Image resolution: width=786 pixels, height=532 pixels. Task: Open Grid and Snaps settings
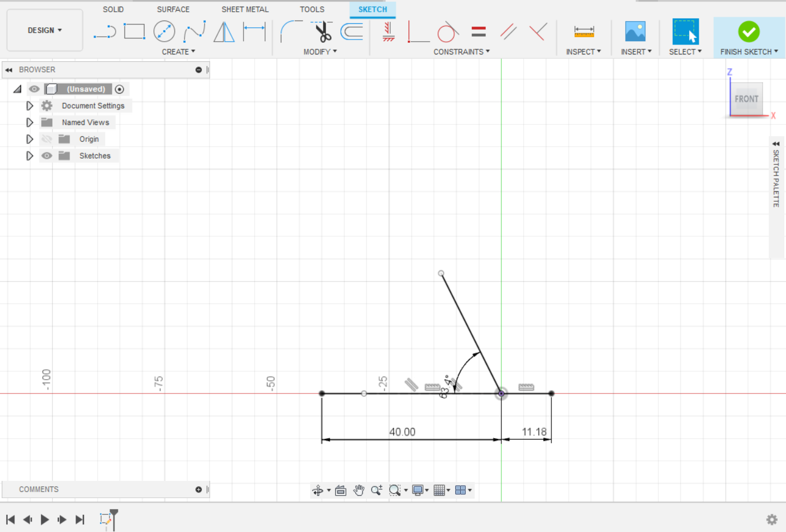tap(439, 490)
